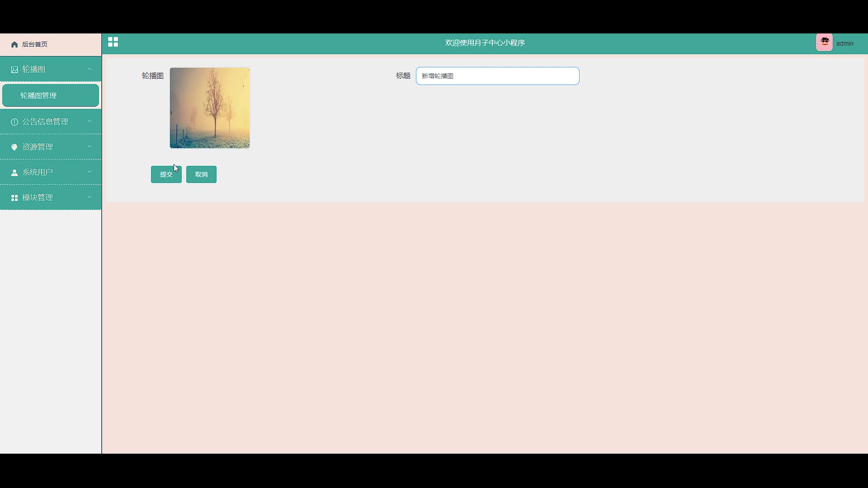The height and width of the screenshot is (488, 868).
Task: Click the info icon beside 公告信息管理
Action: [14, 122]
